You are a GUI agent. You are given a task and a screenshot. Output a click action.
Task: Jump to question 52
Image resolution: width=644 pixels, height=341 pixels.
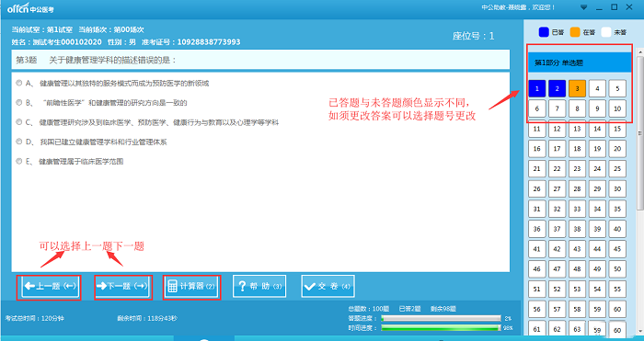pos(557,290)
